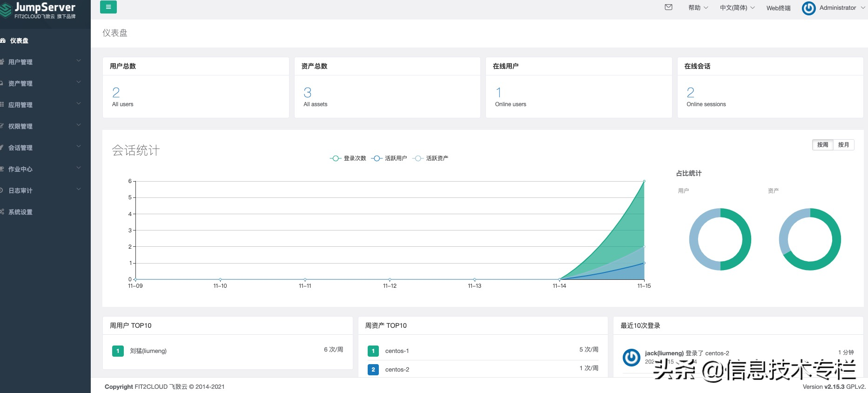Click the 周资产 TOP10 panel title
The height and width of the screenshot is (393, 868).
pos(386,325)
